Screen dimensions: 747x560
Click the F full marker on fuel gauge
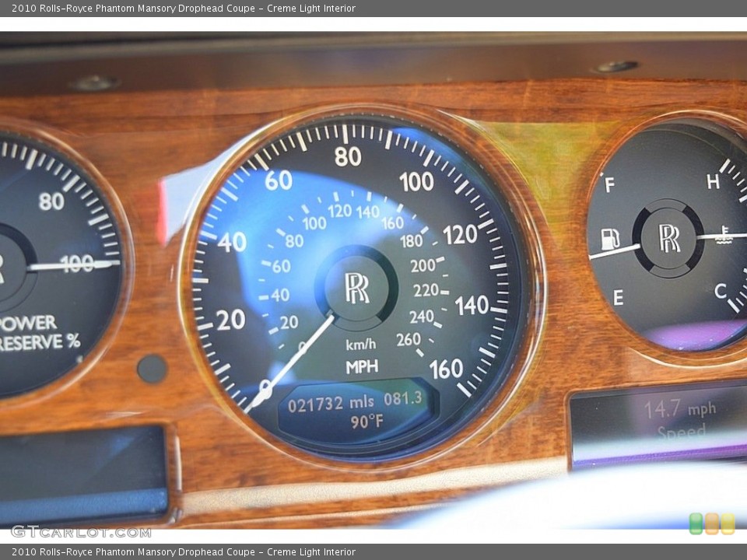coord(609,185)
